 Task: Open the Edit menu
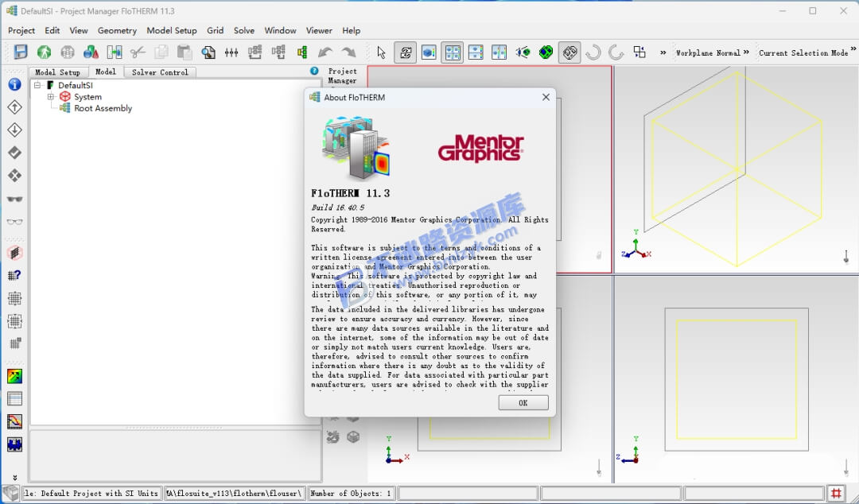tap(52, 31)
